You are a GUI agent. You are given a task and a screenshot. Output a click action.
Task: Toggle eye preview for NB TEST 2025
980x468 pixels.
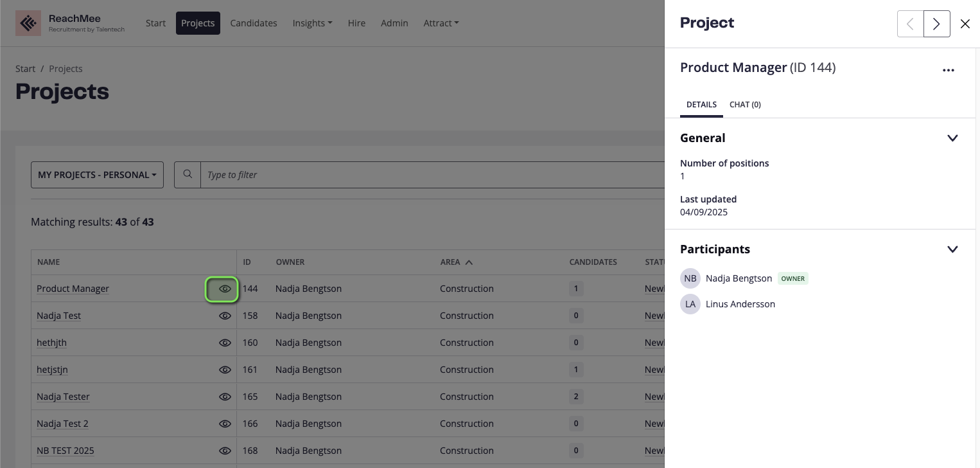[225, 451]
